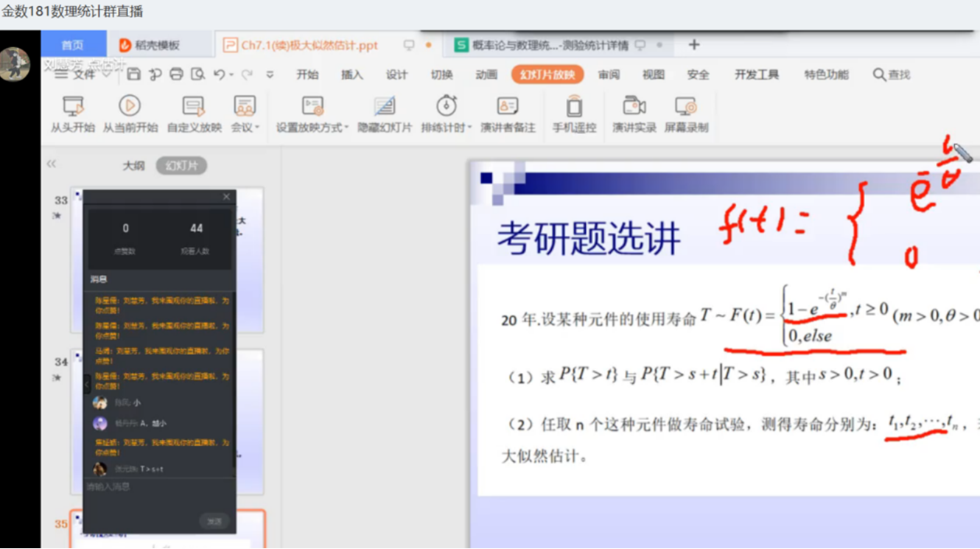
Task: Launch 屏幕录制 screen recording
Action: [685, 107]
